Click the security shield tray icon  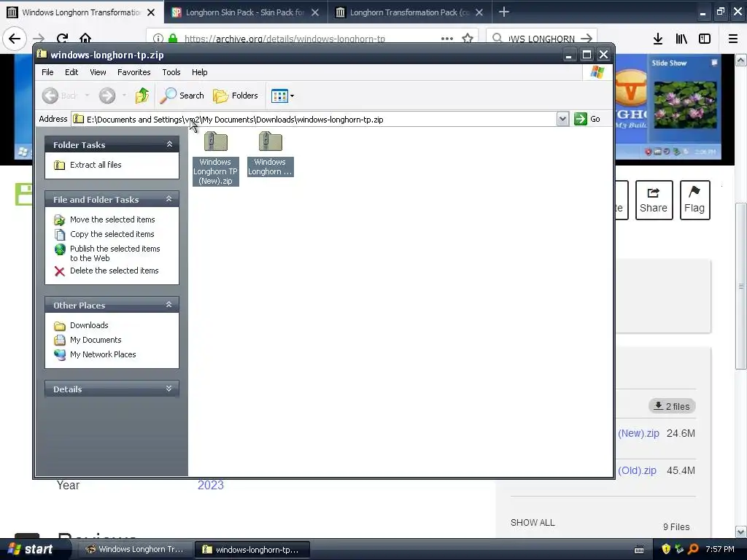coord(666,549)
